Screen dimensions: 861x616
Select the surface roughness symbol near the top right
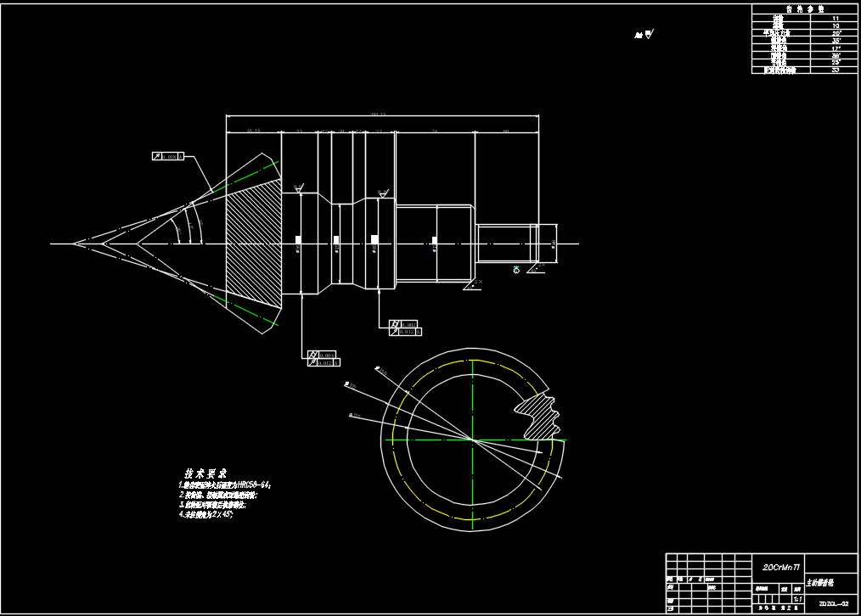point(649,35)
